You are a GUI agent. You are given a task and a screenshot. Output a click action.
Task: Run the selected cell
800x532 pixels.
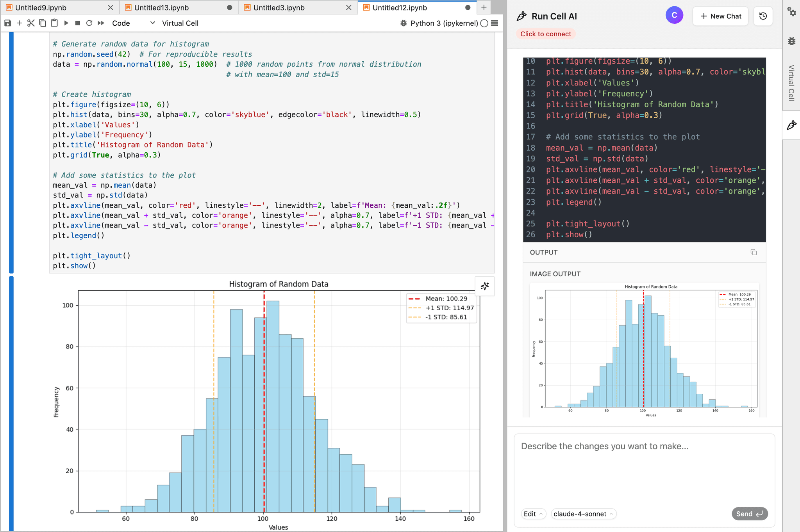(66, 23)
